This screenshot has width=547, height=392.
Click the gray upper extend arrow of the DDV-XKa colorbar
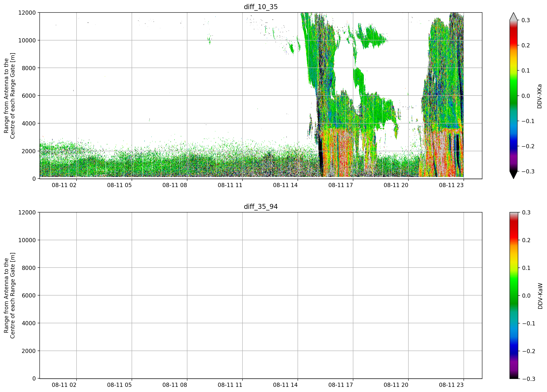point(513,16)
